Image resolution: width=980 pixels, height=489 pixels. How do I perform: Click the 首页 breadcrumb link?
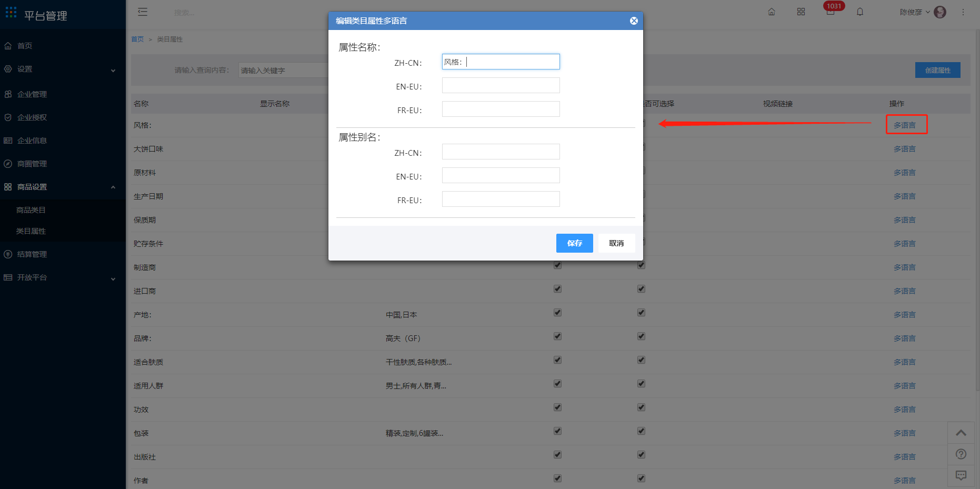(137, 39)
